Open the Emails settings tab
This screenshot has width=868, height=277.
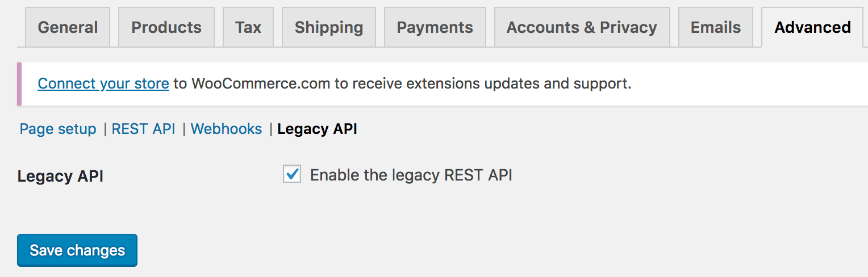tap(716, 27)
